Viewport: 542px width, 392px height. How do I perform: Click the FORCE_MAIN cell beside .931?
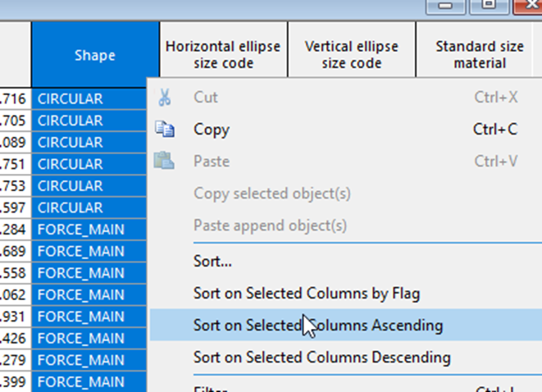click(89, 317)
